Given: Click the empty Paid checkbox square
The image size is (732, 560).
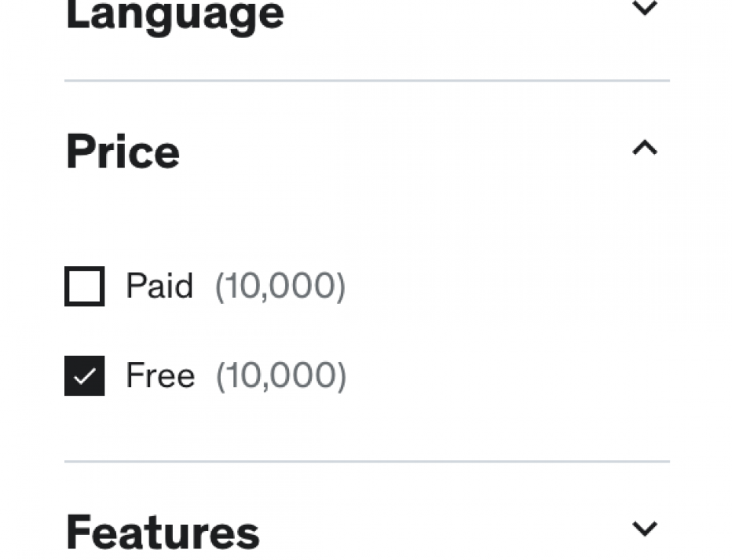Looking at the screenshot, I should tap(84, 286).
